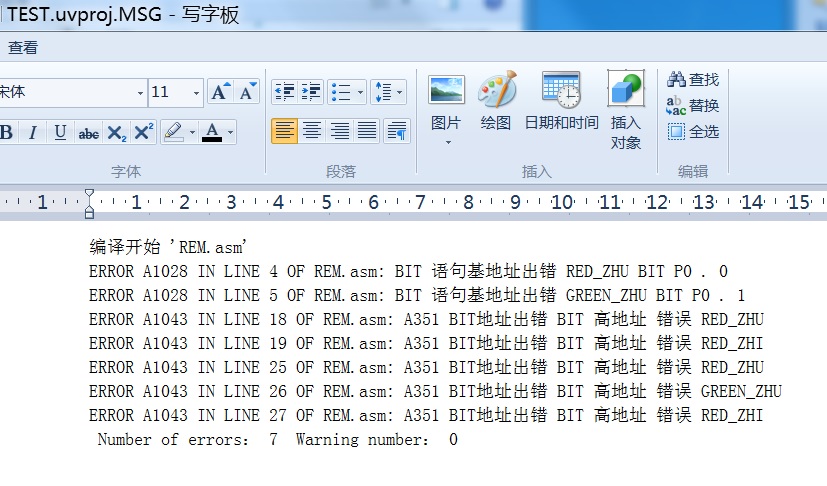827x486 pixels.
Task: Toggle italic formatting
Action: [33, 132]
